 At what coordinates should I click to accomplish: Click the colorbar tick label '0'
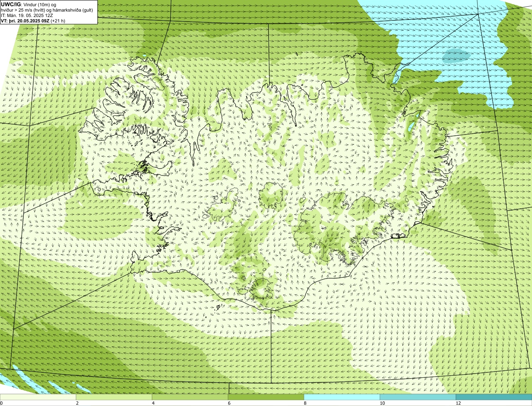(x=1, y=403)
